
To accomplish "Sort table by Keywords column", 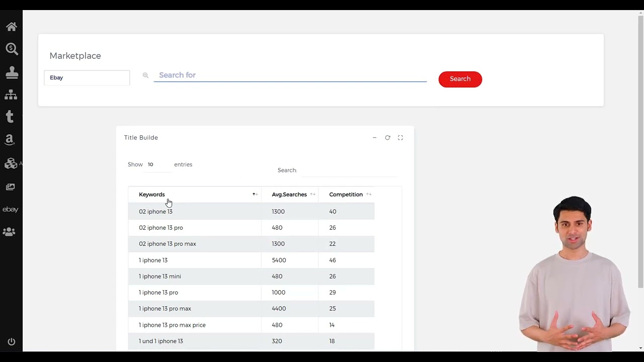I will point(195,195).
